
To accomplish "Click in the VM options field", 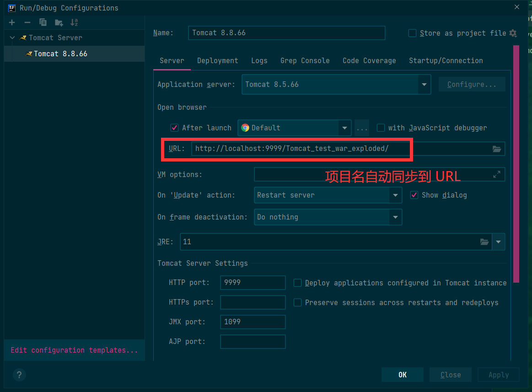I will (x=379, y=174).
